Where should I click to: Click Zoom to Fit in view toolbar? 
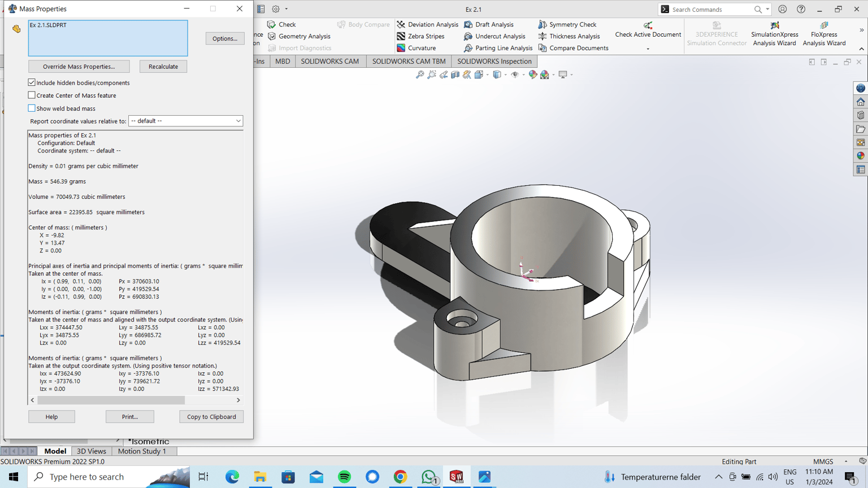(x=420, y=75)
